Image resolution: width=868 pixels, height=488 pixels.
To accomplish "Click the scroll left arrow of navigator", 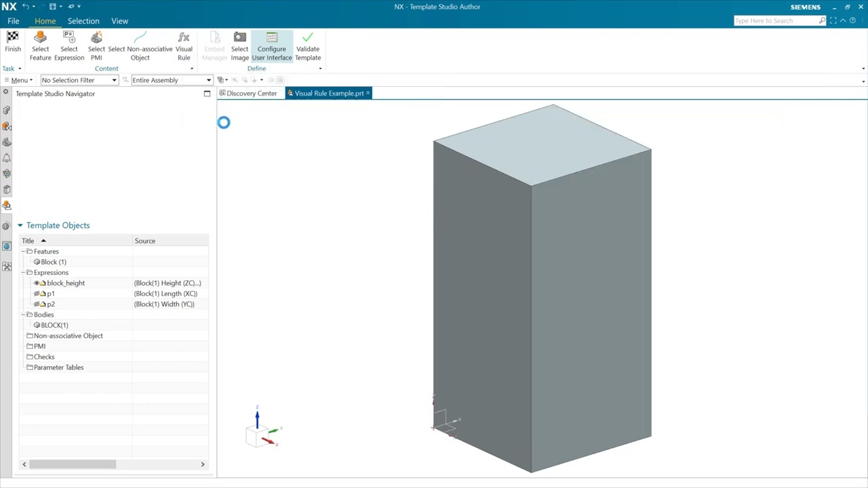I will (x=24, y=464).
